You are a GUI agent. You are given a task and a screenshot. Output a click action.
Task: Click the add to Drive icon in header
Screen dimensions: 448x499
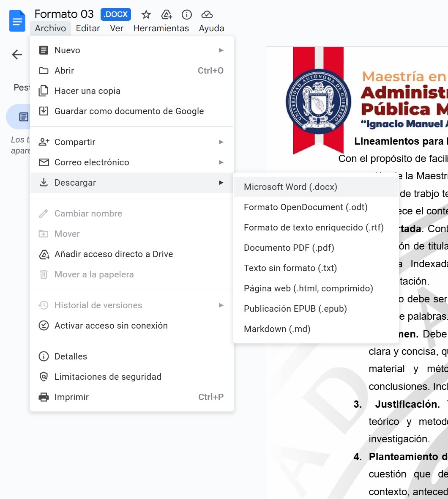point(167,14)
